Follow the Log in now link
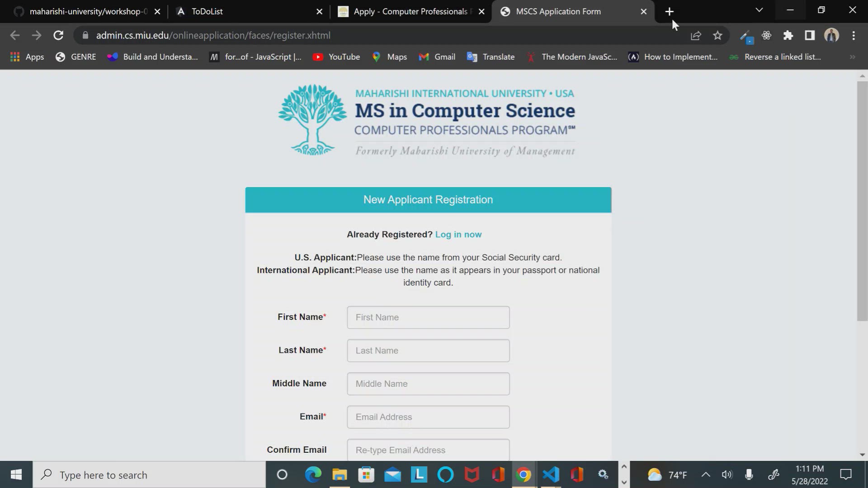868x488 pixels. [458, 235]
